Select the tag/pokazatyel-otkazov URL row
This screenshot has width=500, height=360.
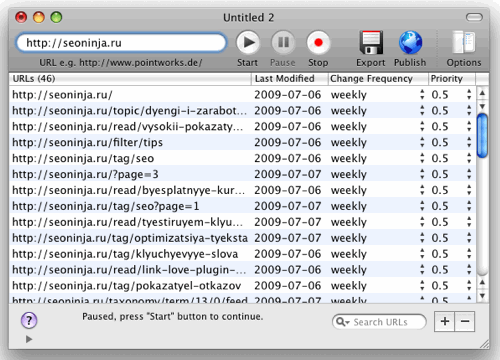127,285
